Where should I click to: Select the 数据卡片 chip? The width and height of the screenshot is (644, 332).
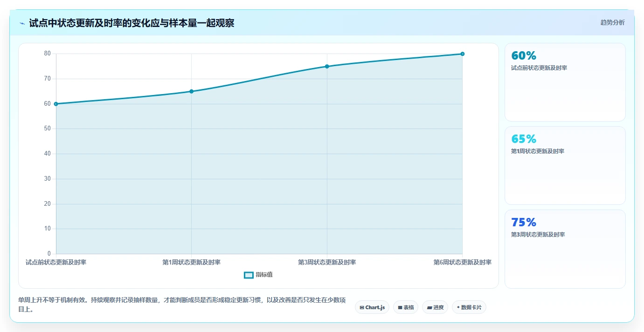469,307
